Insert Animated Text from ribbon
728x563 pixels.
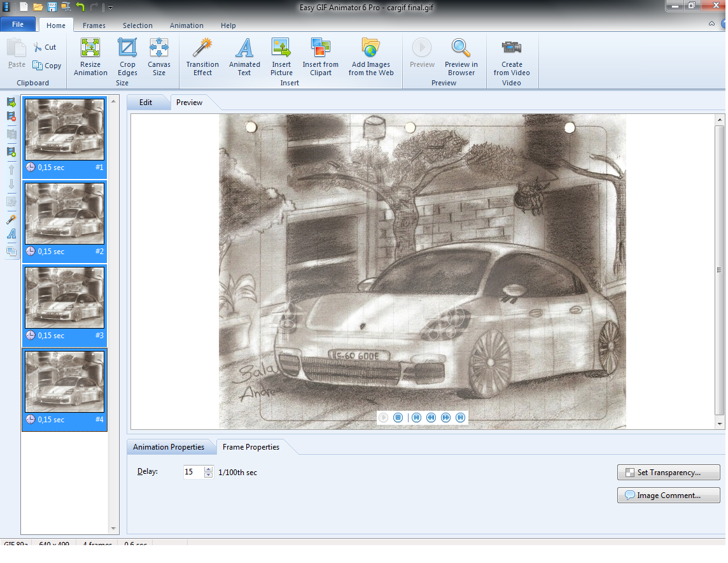point(244,57)
